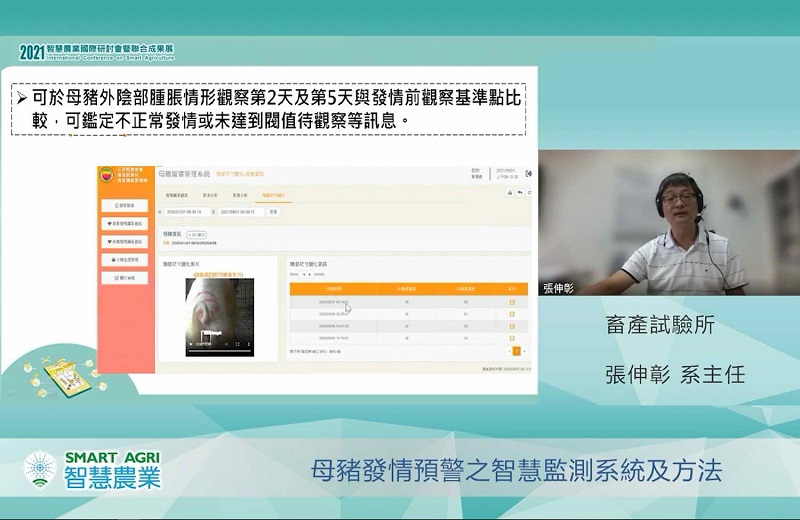Switch to the 飲水分析 tab
This screenshot has height=520, width=800.
(x=210, y=195)
